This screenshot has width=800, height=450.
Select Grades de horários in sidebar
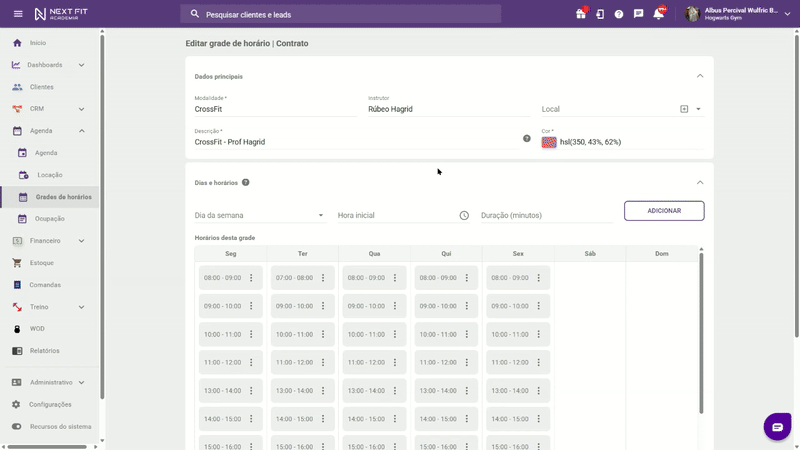coord(49,197)
